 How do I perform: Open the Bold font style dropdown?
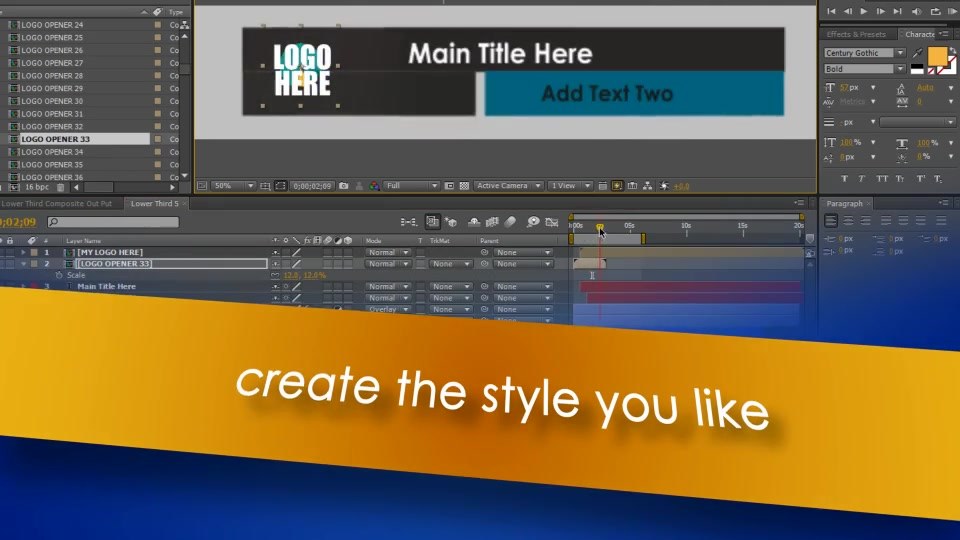(864, 69)
